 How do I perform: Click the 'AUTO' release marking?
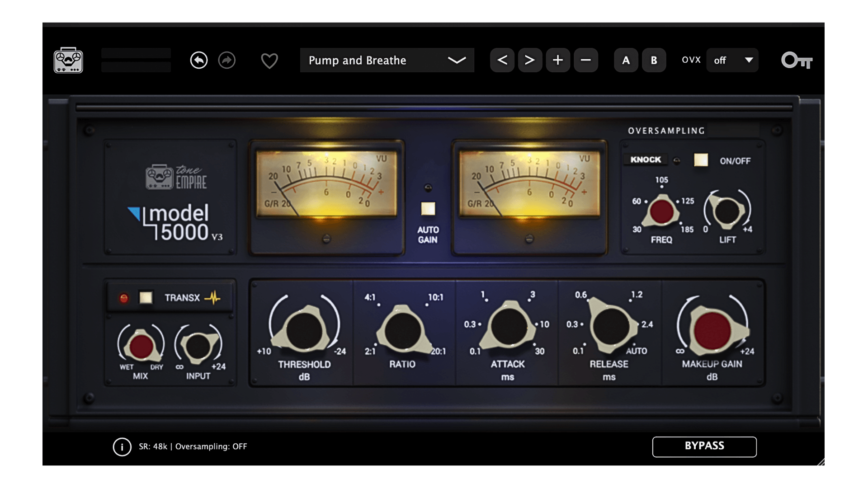[637, 351]
